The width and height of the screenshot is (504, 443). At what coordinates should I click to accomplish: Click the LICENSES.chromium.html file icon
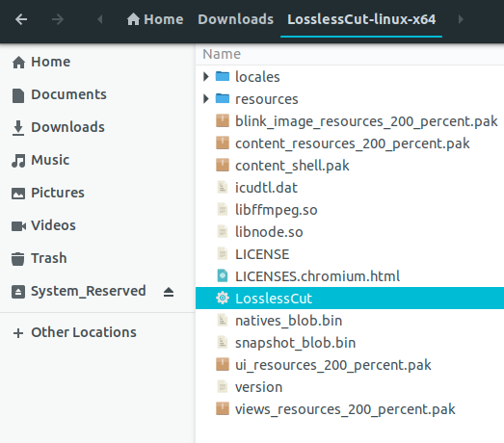pyautogui.click(x=223, y=276)
